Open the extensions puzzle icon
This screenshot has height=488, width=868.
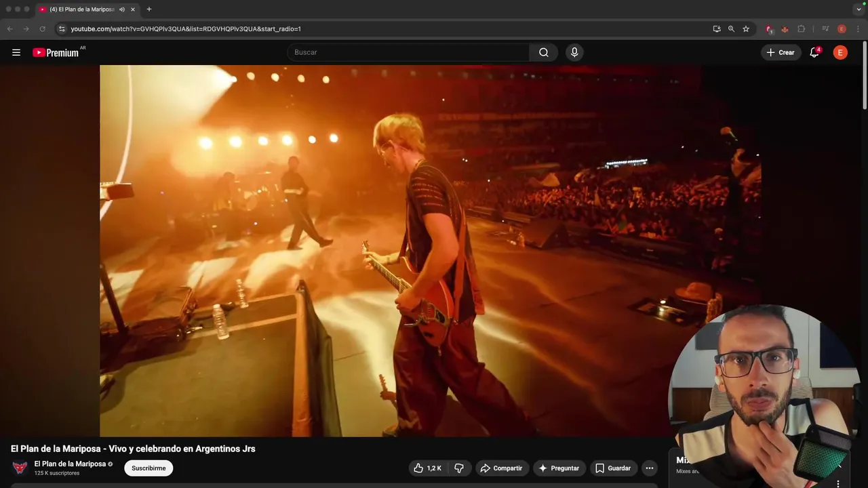802,29
